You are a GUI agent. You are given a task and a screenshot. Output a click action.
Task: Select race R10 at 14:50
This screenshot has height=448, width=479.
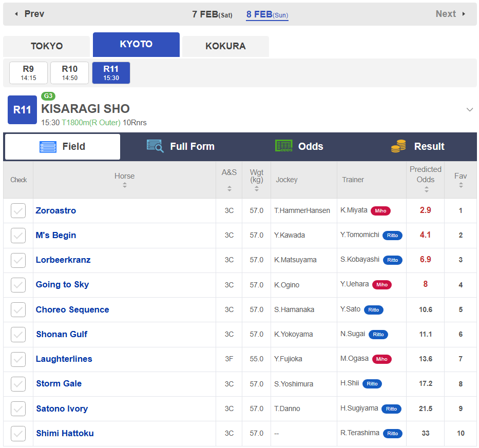70,73
